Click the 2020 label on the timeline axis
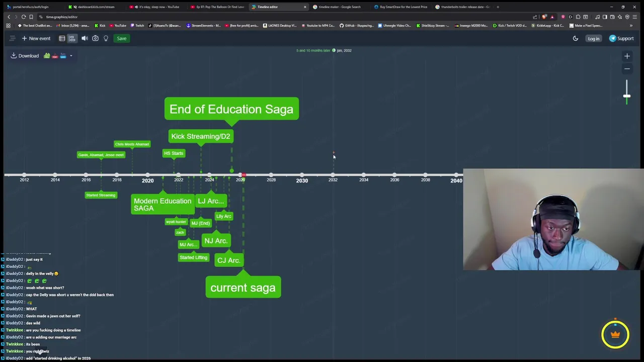 [x=147, y=180]
